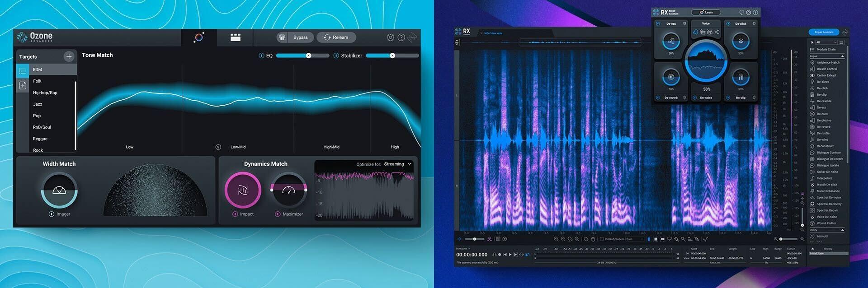Open custom reference file target icon
The height and width of the screenshot is (288, 868).
[23, 85]
